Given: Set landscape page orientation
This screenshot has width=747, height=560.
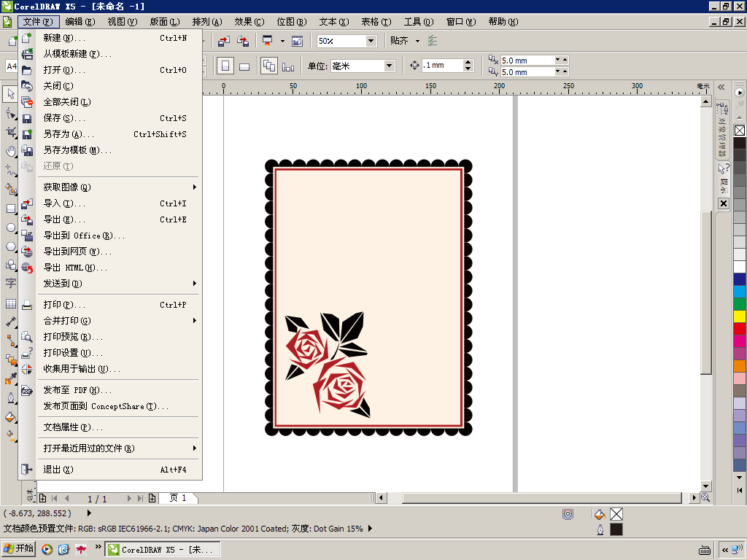Looking at the screenshot, I should [244, 66].
